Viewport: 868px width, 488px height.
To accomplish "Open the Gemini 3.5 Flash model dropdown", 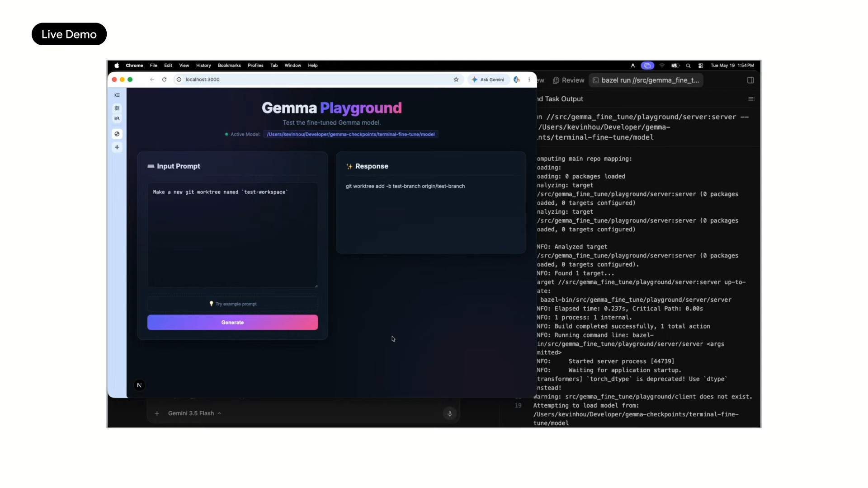I will pos(194,413).
